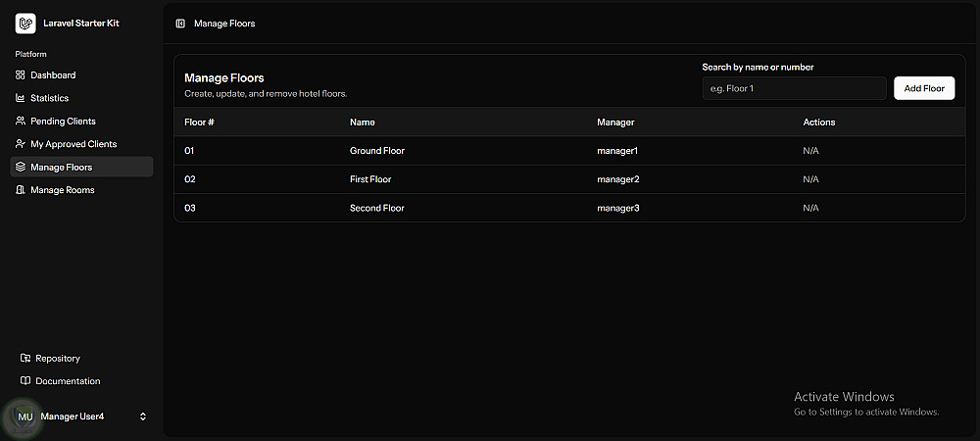Toggle the sidebar collapse button

pyautogui.click(x=180, y=24)
